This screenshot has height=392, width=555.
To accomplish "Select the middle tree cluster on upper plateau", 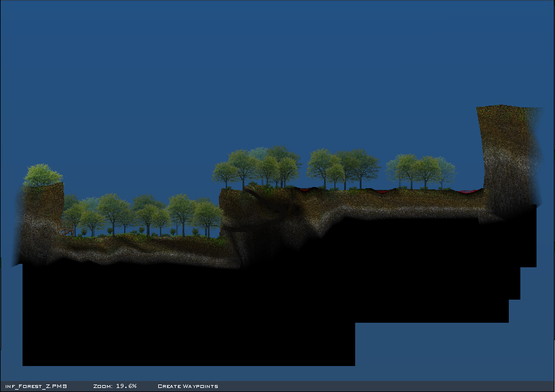I will [x=343, y=167].
